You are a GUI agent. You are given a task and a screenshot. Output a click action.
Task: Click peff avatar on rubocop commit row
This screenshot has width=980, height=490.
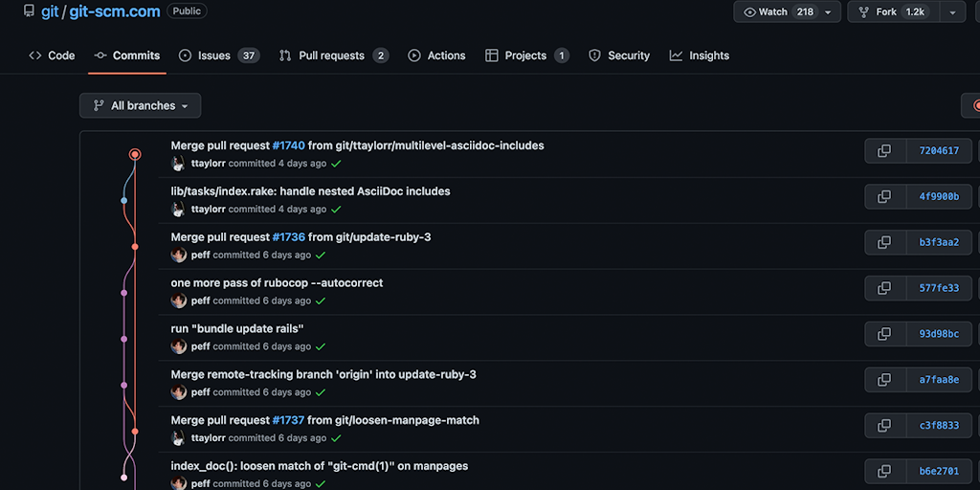point(179,301)
